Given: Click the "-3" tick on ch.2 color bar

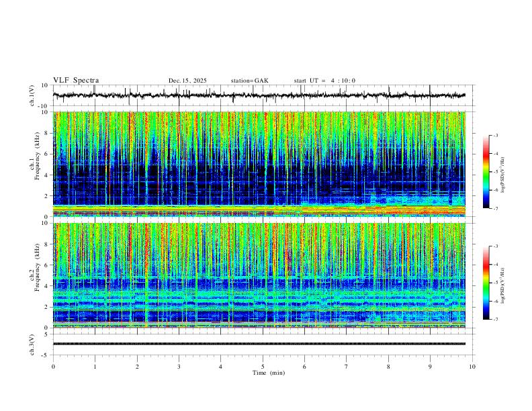Looking at the screenshot, I should pos(496,246).
